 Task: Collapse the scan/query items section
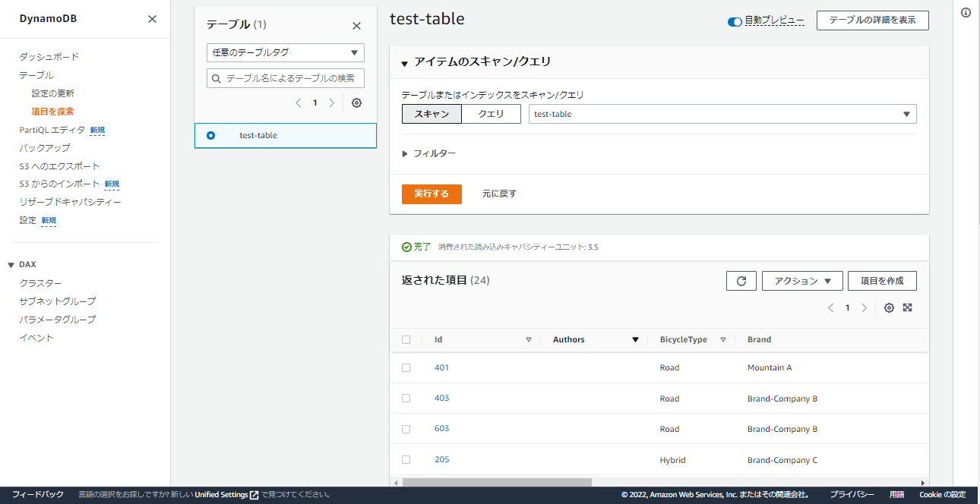(x=405, y=63)
